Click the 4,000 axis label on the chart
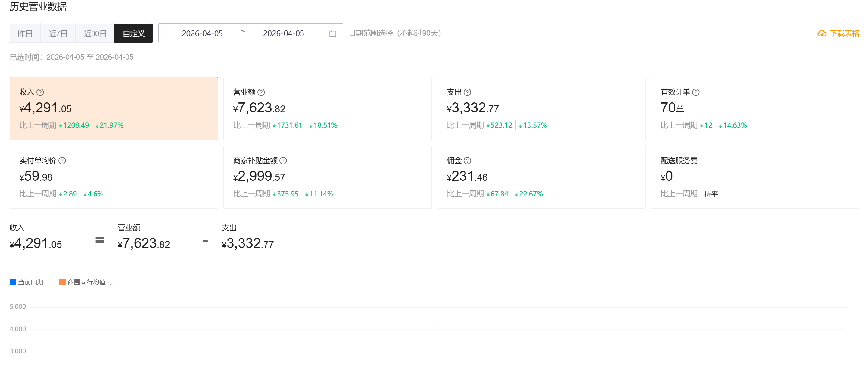The height and width of the screenshot is (366, 868). pos(18,329)
